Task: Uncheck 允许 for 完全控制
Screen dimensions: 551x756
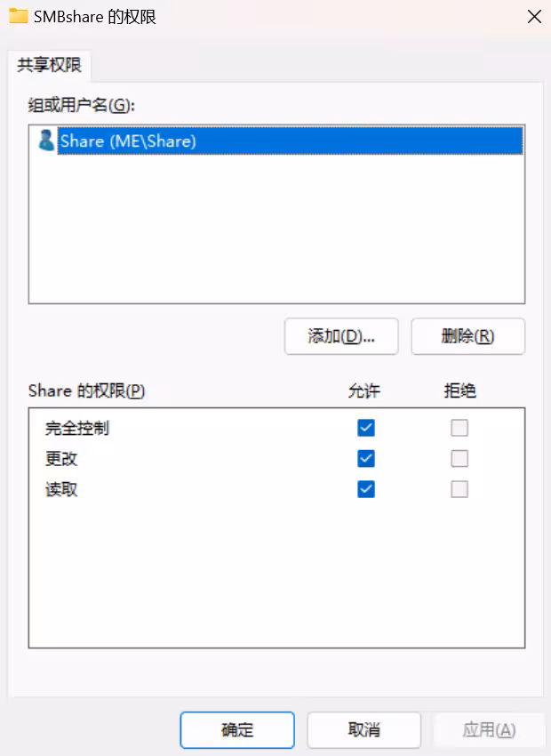Action: click(366, 428)
